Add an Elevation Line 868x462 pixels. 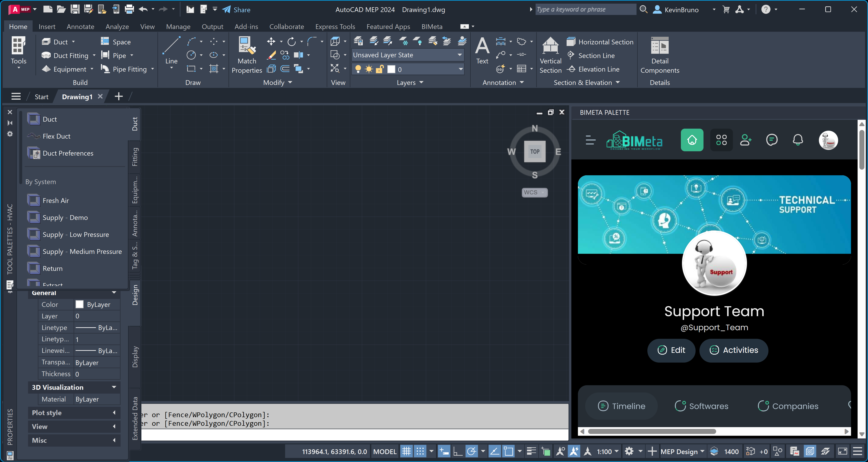click(x=593, y=69)
